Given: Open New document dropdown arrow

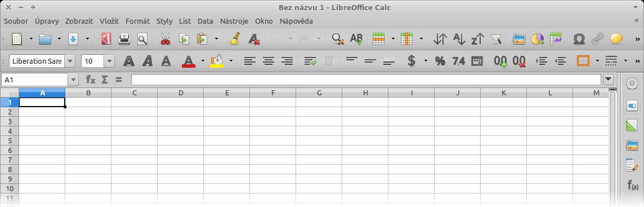Looking at the screenshot, I should coord(31,39).
